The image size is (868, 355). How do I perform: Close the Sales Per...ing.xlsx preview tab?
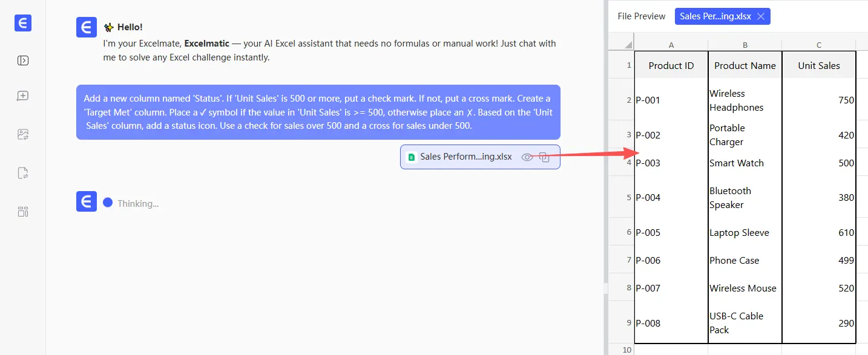click(761, 16)
